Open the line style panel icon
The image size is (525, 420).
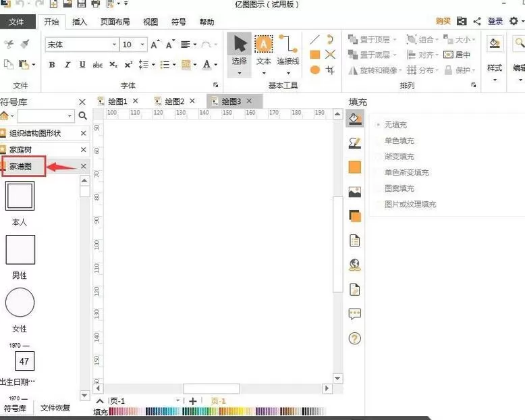click(354, 143)
